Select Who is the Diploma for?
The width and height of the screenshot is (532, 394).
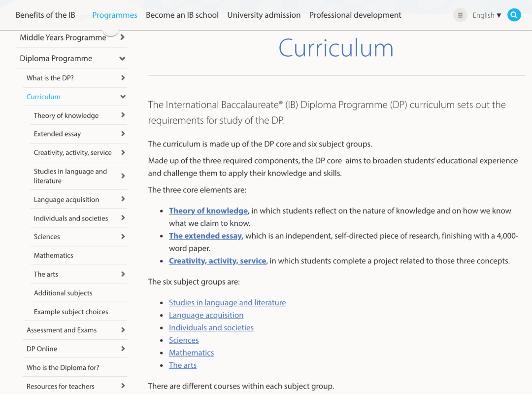pos(63,367)
